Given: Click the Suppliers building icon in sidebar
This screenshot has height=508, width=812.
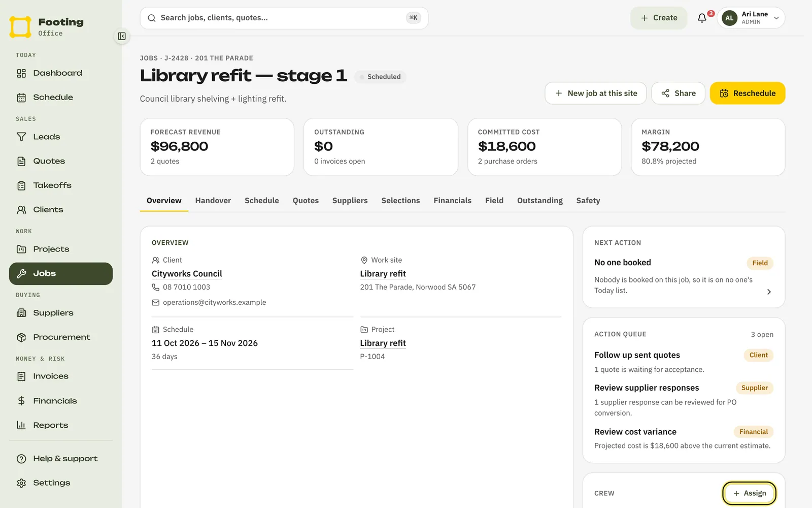Looking at the screenshot, I should tap(21, 313).
